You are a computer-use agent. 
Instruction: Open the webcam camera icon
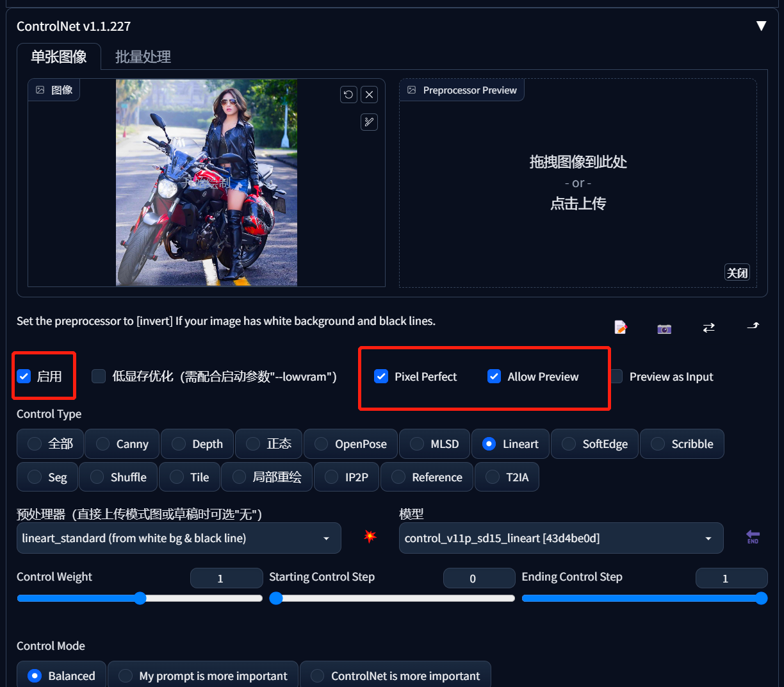[x=664, y=328]
